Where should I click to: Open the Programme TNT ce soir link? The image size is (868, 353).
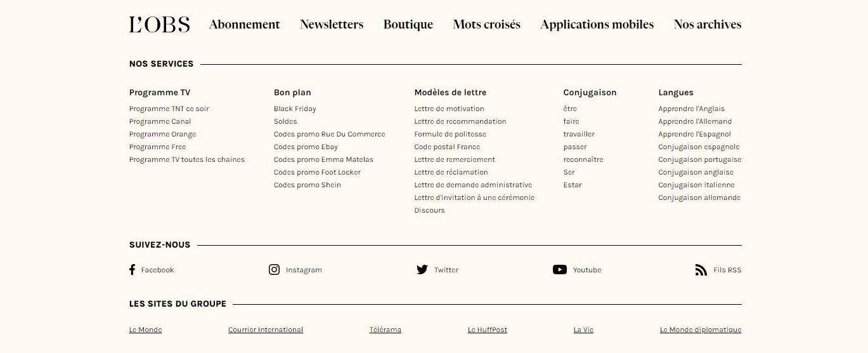click(x=169, y=109)
